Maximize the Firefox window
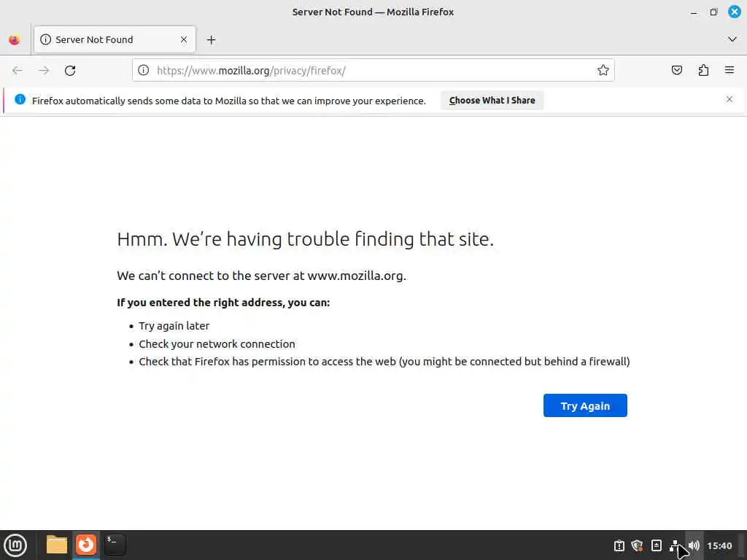Image resolution: width=747 pixels, height=560 pixels. pos(713,12)
